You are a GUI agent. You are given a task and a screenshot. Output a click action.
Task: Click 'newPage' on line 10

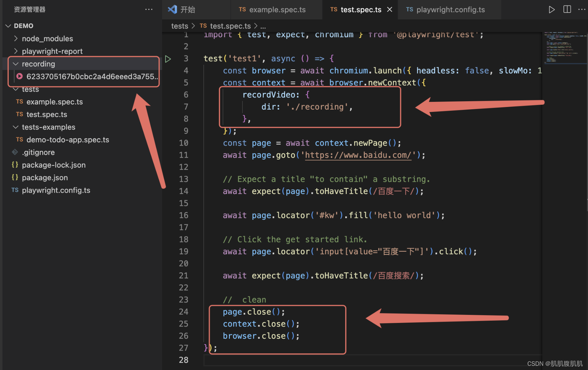tap(370, 143)
